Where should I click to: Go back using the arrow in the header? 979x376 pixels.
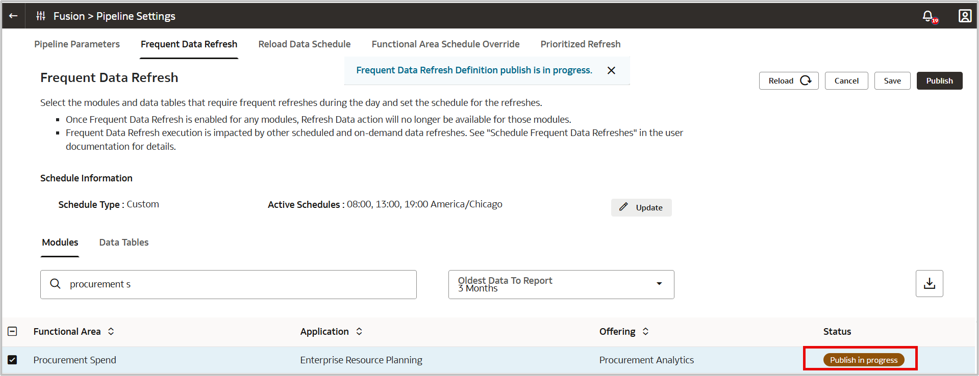pyautogui.click(x=13, y=16)
